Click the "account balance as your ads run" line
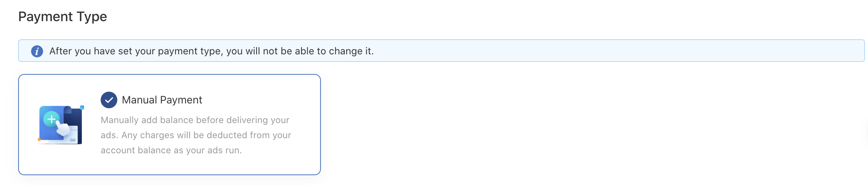 tap(171, 150)
